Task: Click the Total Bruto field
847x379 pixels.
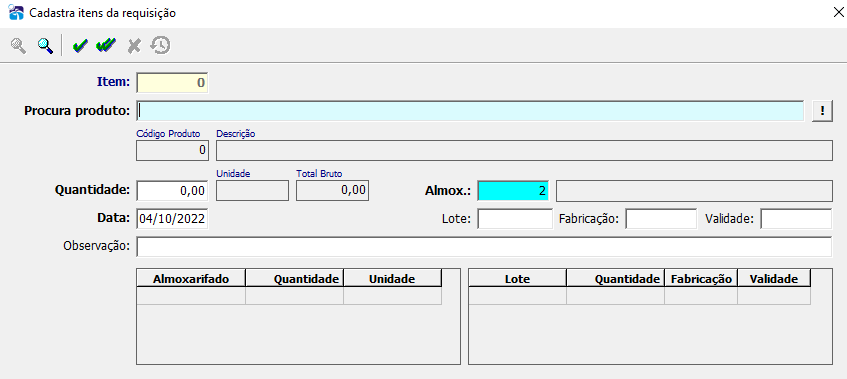Action: [x=333, y=191]
